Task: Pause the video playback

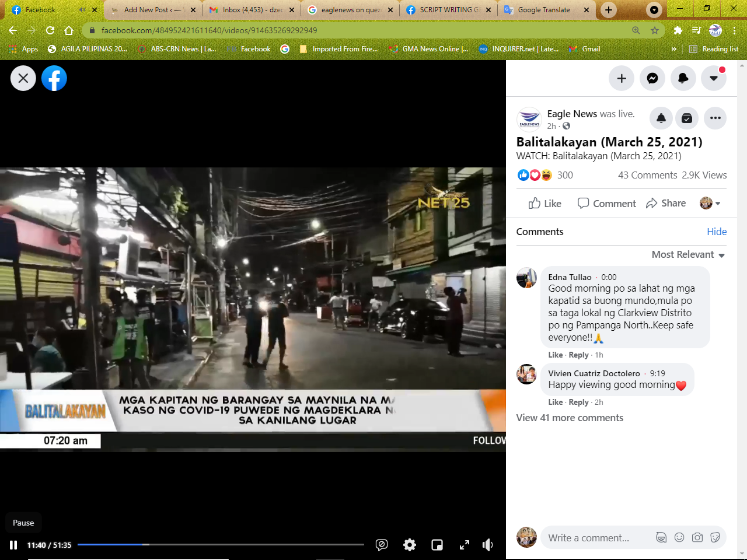Action: [x=13, y=545]
